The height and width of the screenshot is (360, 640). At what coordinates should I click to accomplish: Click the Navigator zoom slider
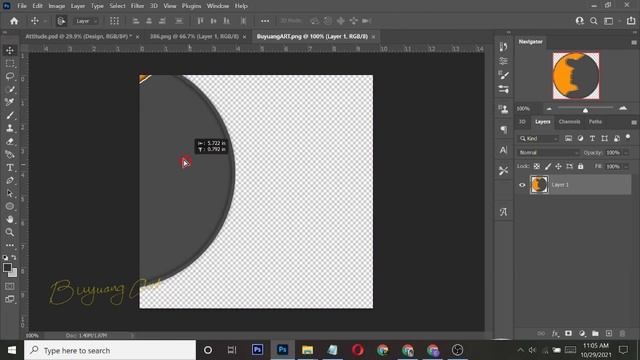[585, 109]
